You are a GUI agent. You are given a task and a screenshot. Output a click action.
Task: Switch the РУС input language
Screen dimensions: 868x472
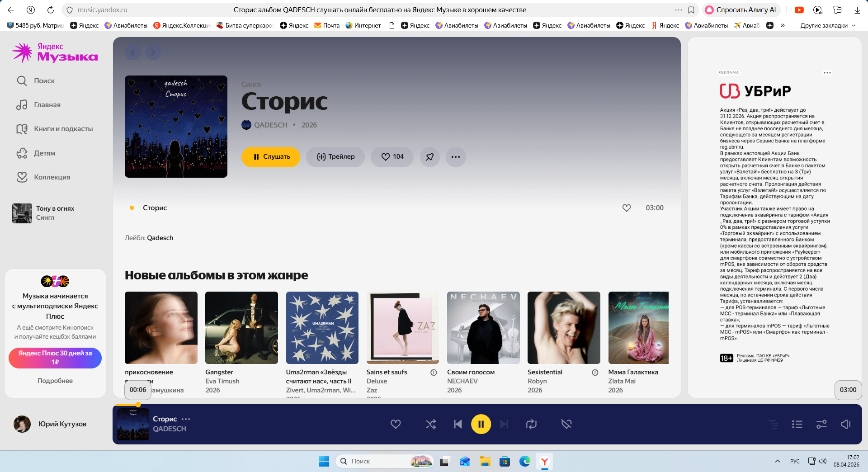pos(795,461)
